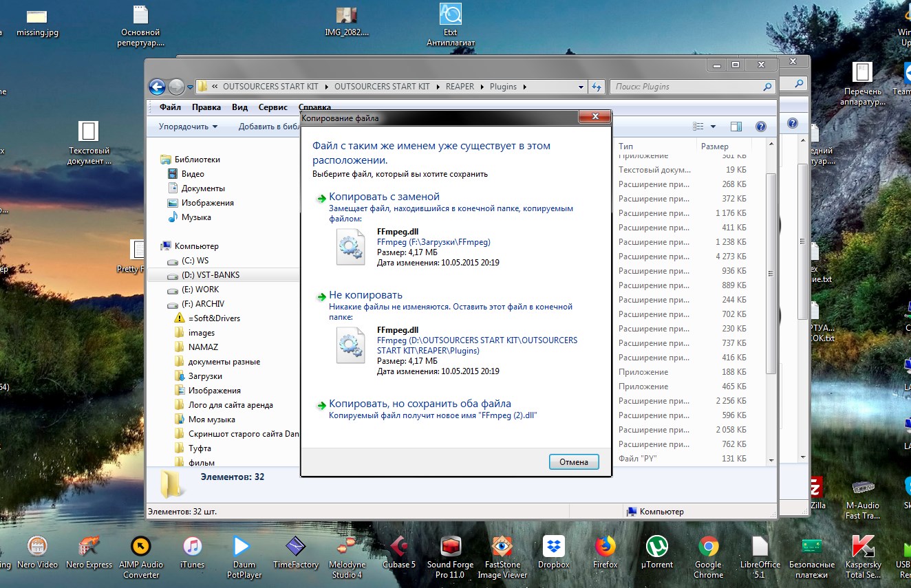Image resolution: width=911 pixels, height=588 pixels.
Task: Open drive (E:) WORK
Action: (x=193, y=290)
